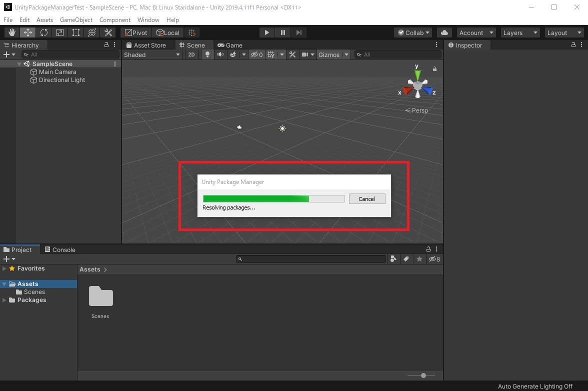This screenshot has height=391, width=588.
Task: Expand the Favorites folder arrow
Action: point(4,268)
